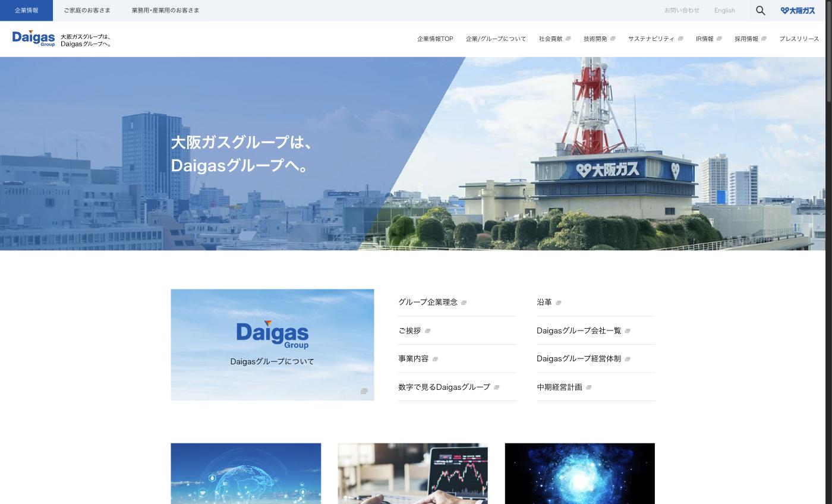Screen dimensions: 832x504
Task: Click new-window icon beside グループ企業理念
Action: (464, 303)
